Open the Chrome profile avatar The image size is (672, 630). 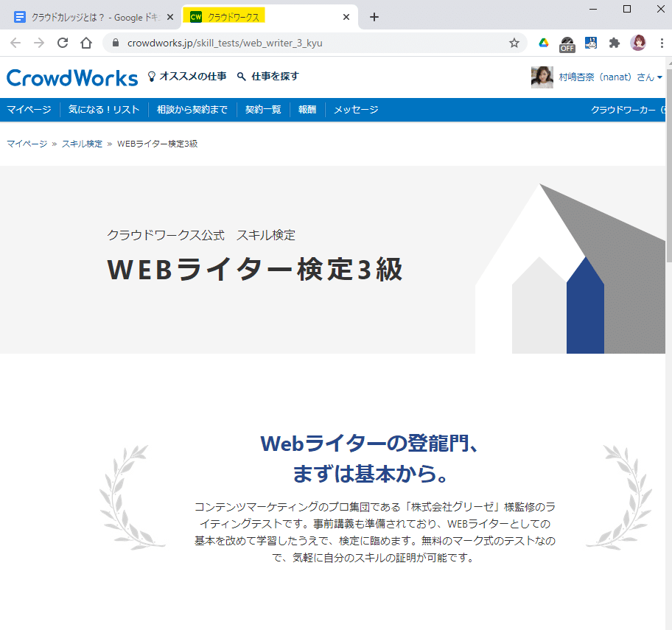click(638, 43)
